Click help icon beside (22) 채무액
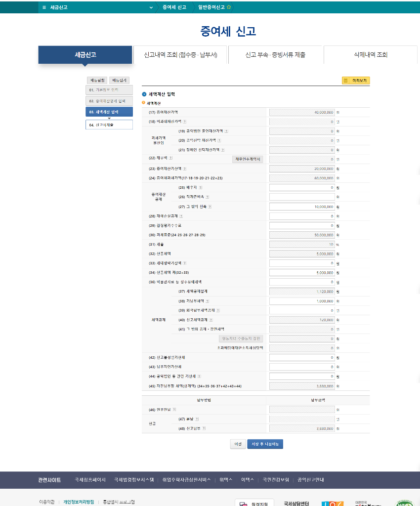420x506 pixels. [171, 159]
